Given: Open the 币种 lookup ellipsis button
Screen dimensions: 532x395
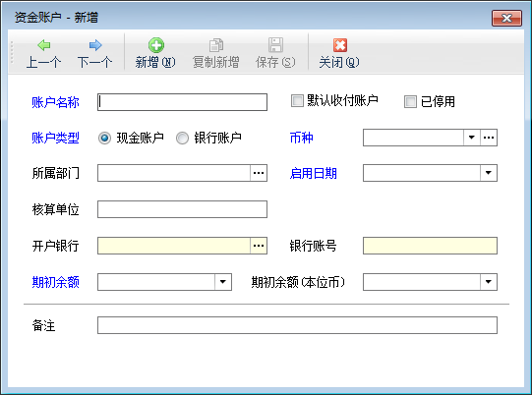Looking at the screenshot, I should 489,138.
